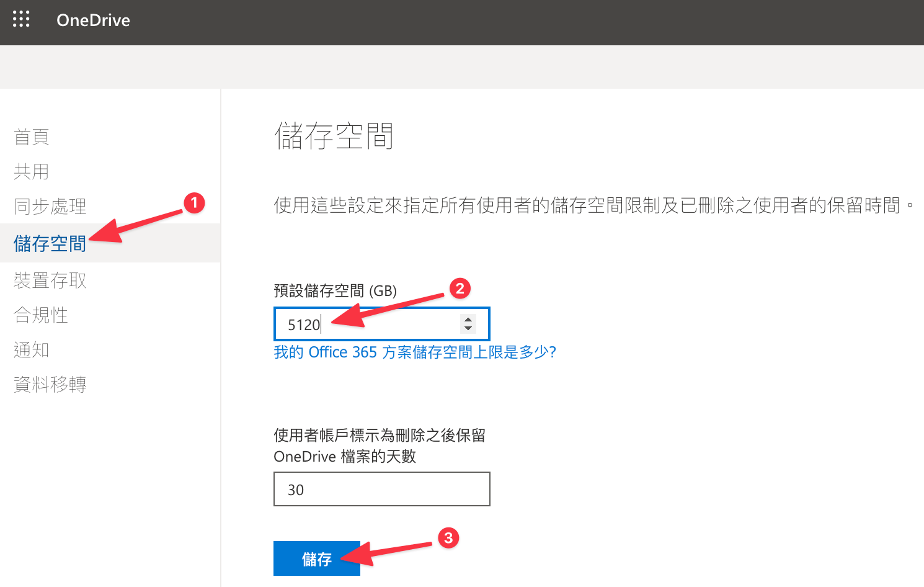Click the 預設儲存空間 (GB) label

point(335,290)
